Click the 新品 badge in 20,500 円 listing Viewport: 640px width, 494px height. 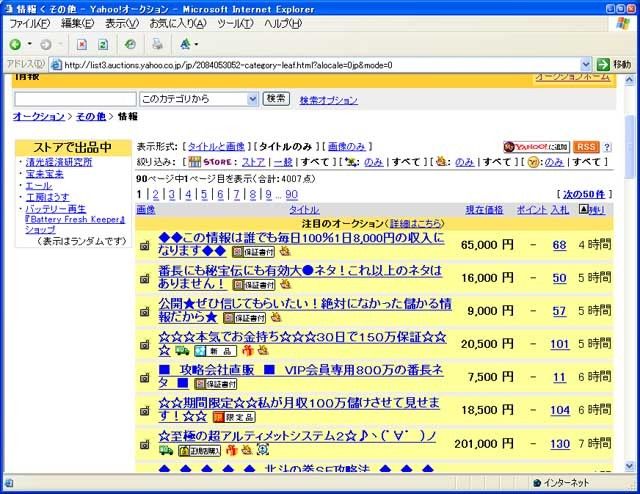tap(215, 351)
